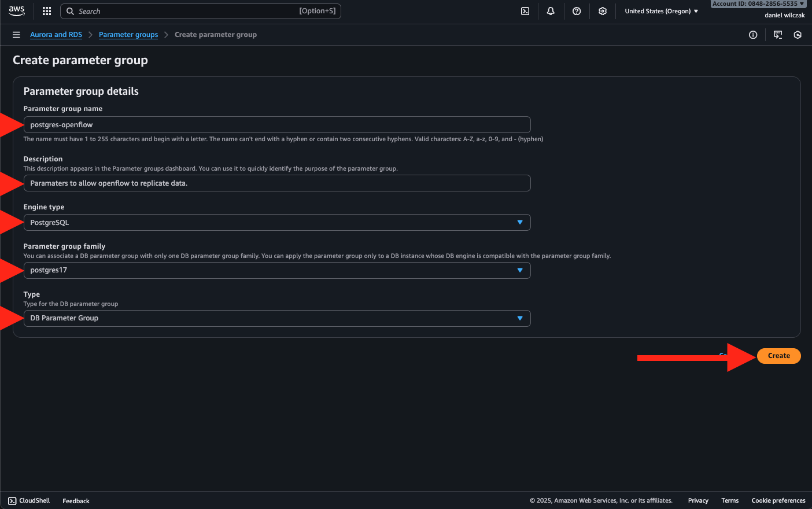Click the clock icon at top right

click(798, 35)
